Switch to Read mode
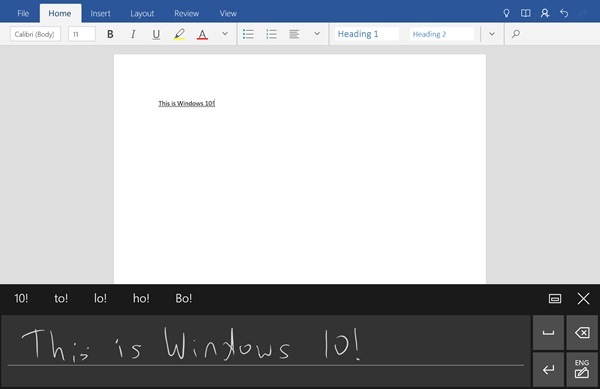The image size is (600, 389). pyautogui.click(x=525, y=13)
